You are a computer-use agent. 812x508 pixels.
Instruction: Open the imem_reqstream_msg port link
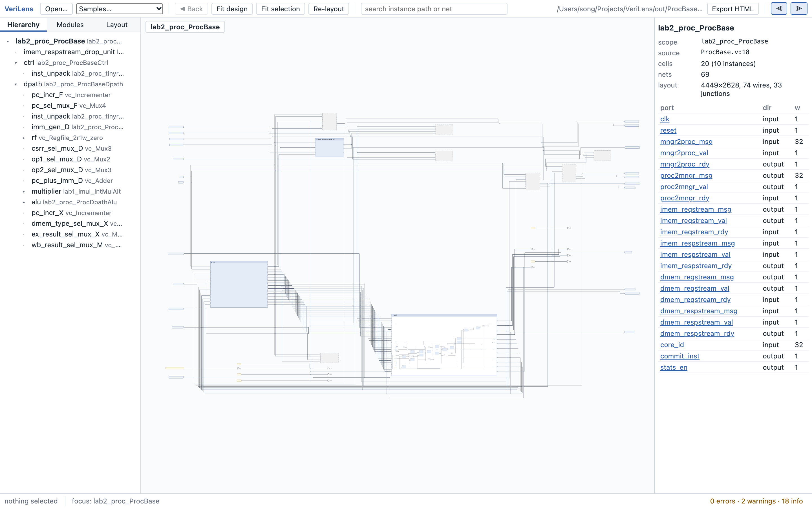(696, 209)
